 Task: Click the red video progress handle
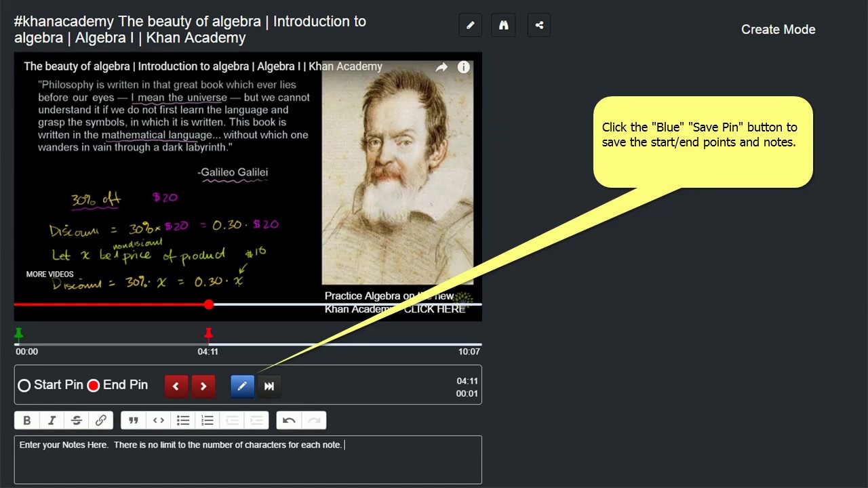[x=209, y=304]
